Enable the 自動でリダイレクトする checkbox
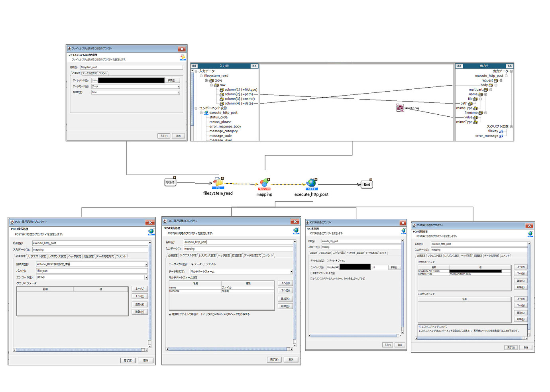Image resolution: width=550 pixels, height=392 pixels. tap(312, 272)
